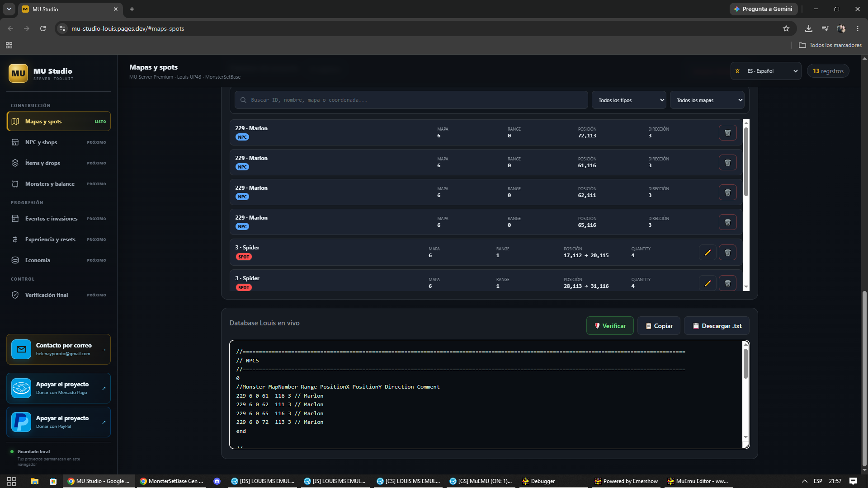Open the ES · Español language selector
Viewport: 868px width, 488px height.
pyautogui.click(x=766, y=71)
